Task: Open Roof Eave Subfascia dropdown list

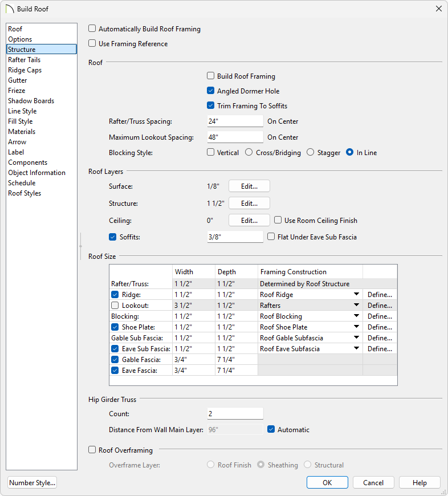Action: pyautogui.click(x=356, y=349)
